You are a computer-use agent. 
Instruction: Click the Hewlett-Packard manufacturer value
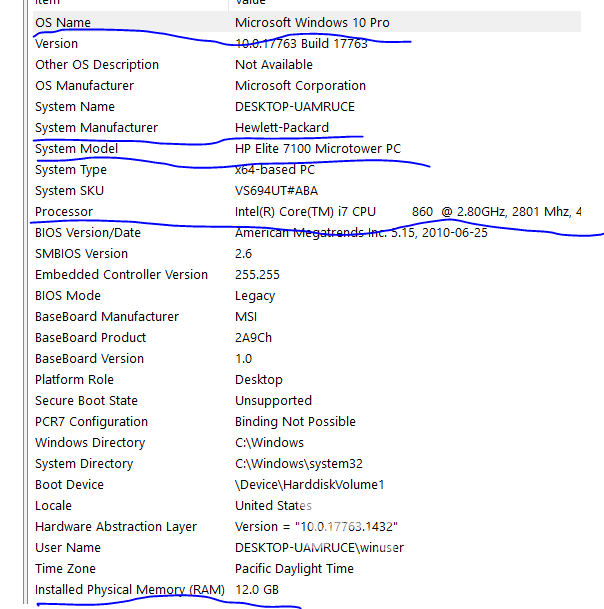281,127
